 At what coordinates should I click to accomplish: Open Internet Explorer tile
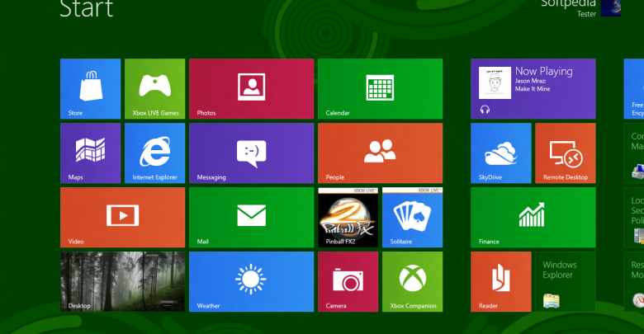(x=154, y=153)
